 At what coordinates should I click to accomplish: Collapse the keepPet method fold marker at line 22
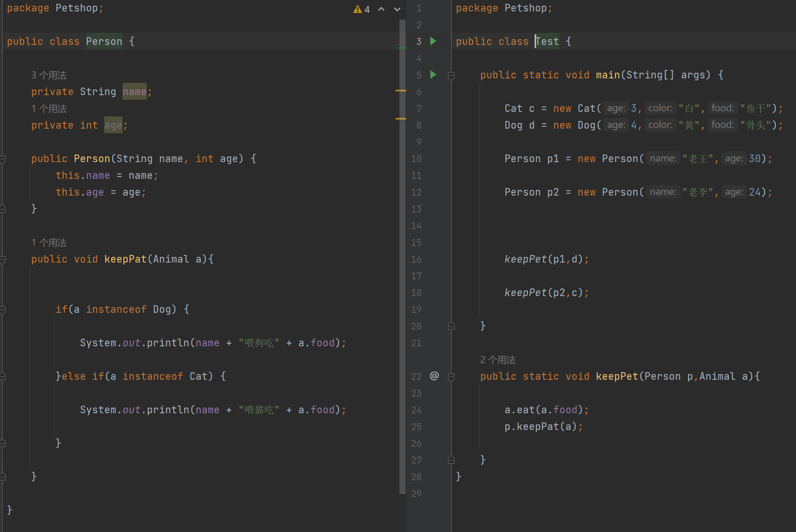coord(451,377)
